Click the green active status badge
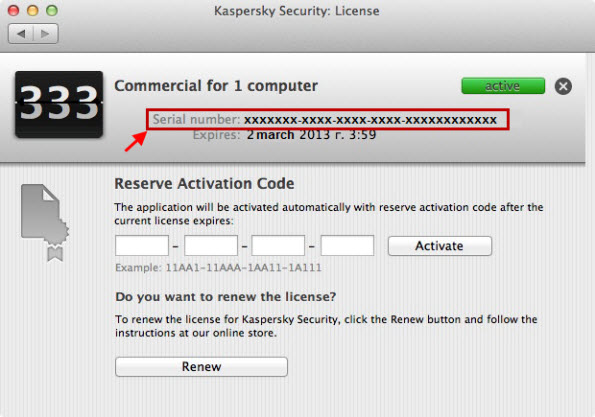The image size is (595, 417). (503, 86)
